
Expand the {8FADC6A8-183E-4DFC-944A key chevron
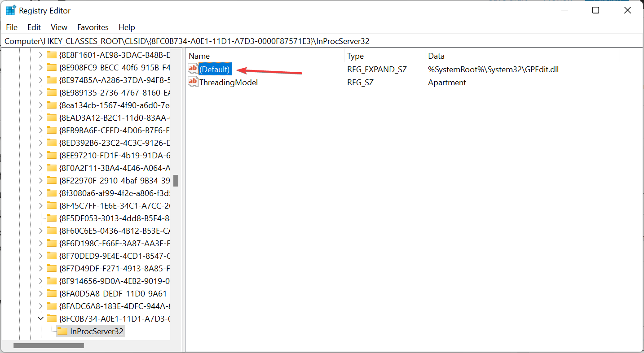point(40,306)
